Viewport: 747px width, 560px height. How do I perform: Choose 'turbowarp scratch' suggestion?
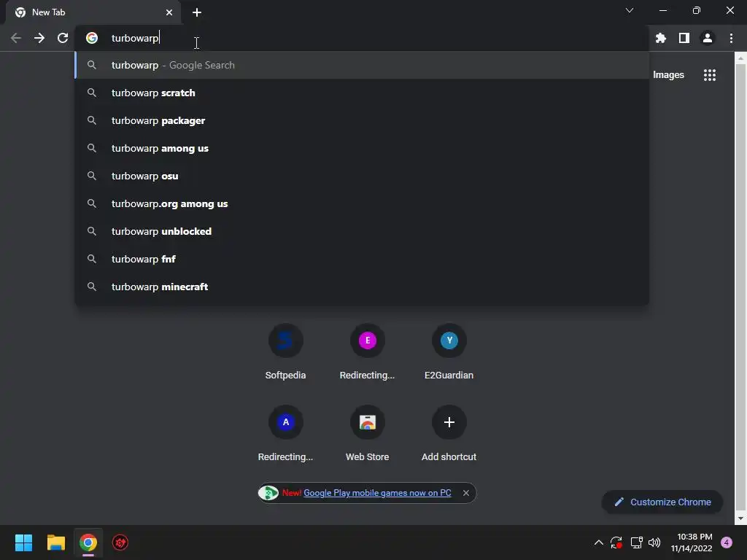[362, 93]
